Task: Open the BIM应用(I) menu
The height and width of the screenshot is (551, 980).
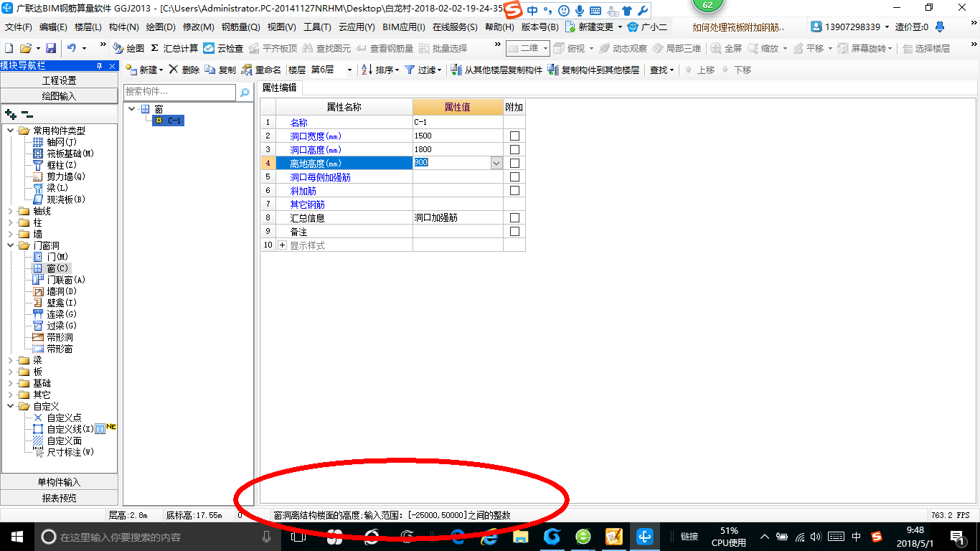Action: tap(403, 27)
